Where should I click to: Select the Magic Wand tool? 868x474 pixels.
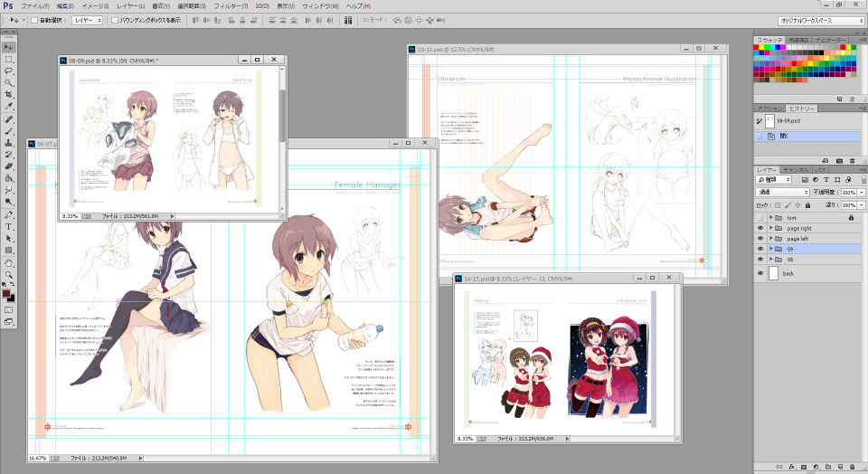click(9, 83)
